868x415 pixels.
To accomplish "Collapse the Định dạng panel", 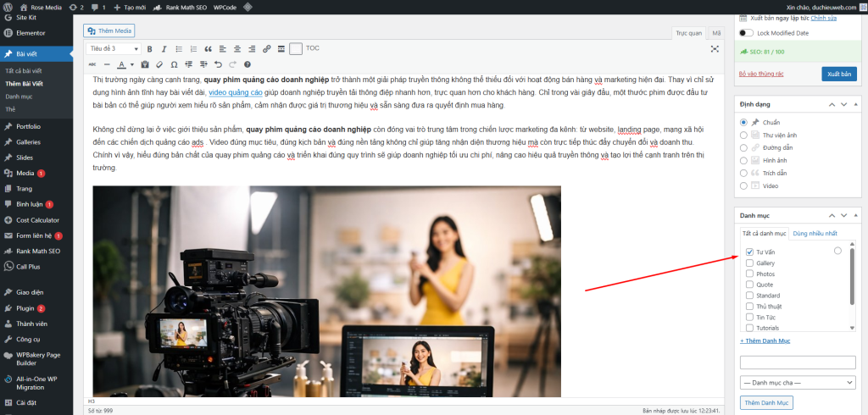I will pyautogui.click(x=856, y=104).
